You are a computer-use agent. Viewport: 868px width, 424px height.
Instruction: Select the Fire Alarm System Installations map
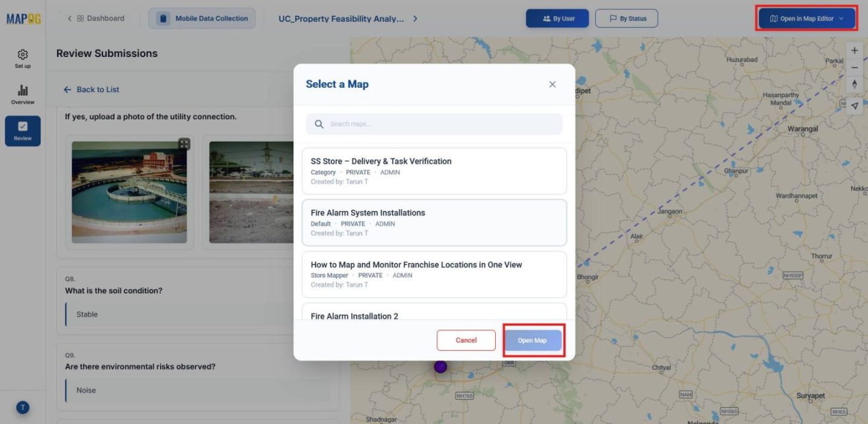coord(434,222)
